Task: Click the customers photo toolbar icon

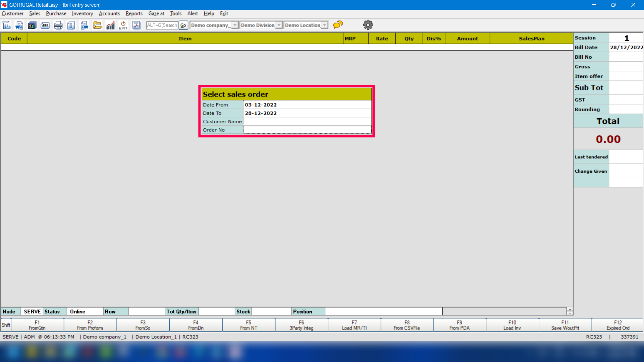Action: 32,25
